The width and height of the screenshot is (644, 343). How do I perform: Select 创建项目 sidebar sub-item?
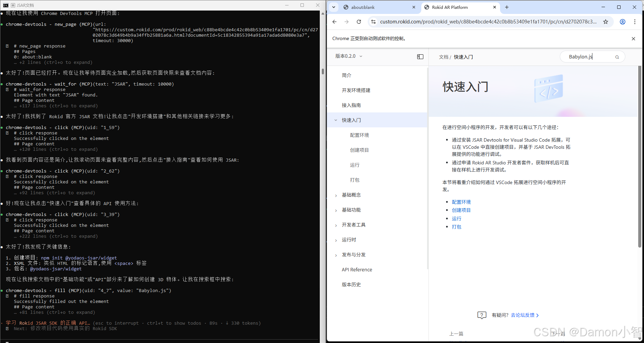[360, 150]
